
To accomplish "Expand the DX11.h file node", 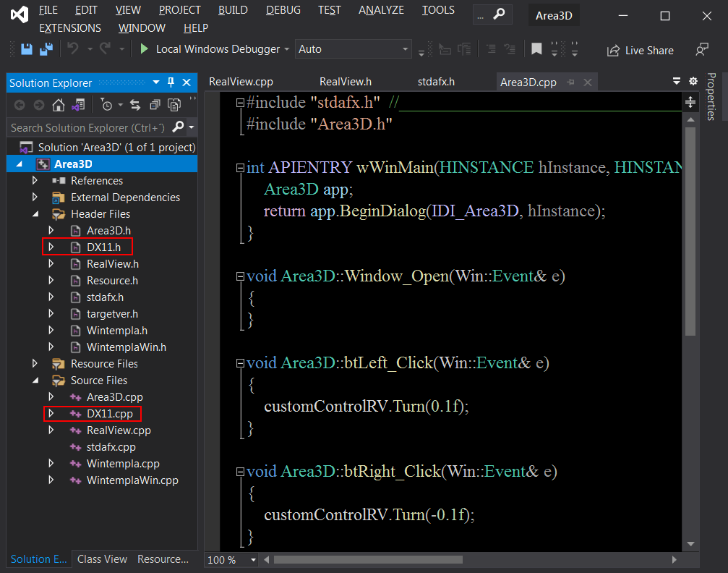I will click(x=51, y=247).
